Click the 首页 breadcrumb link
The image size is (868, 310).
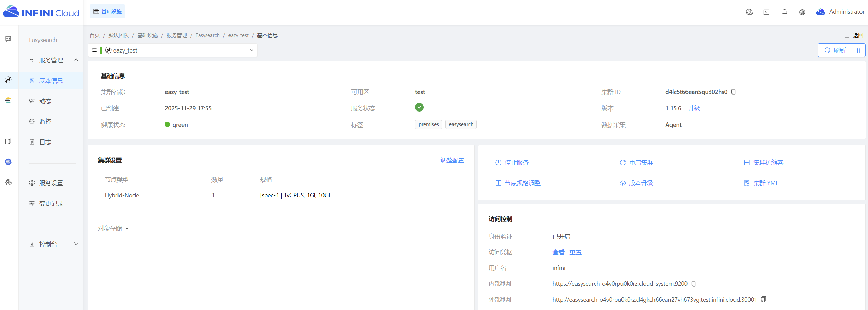pyautogui.click(x=95, y=35)
